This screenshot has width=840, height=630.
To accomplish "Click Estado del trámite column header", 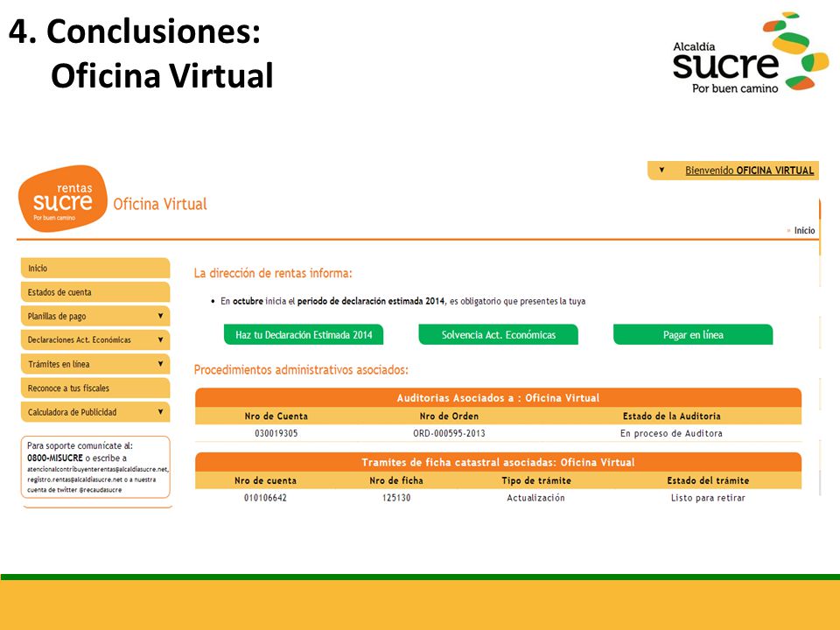I will click(708, 480).
